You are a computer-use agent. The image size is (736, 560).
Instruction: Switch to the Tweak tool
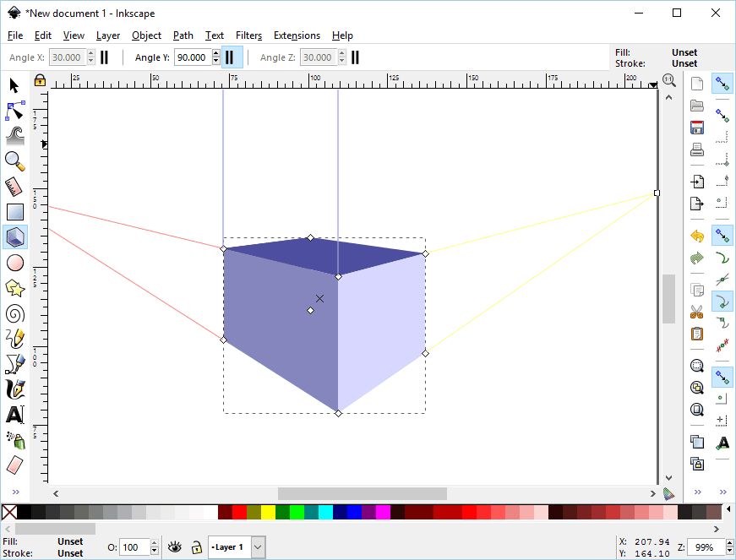coord(14,136)
